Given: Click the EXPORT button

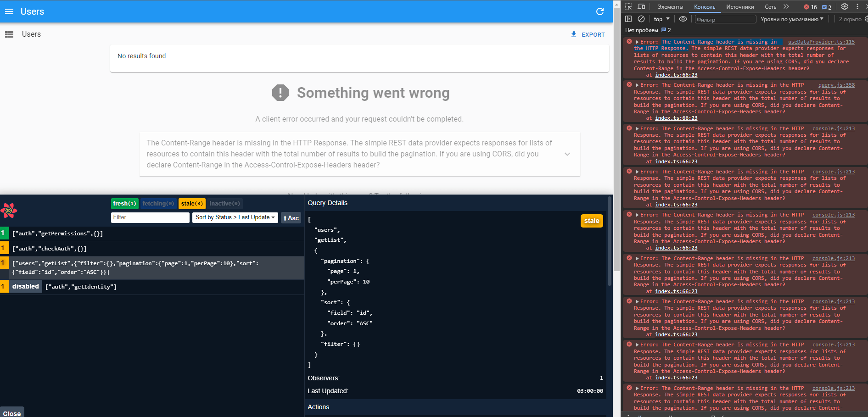Looking at the screenshot, I should coord(588,34).
